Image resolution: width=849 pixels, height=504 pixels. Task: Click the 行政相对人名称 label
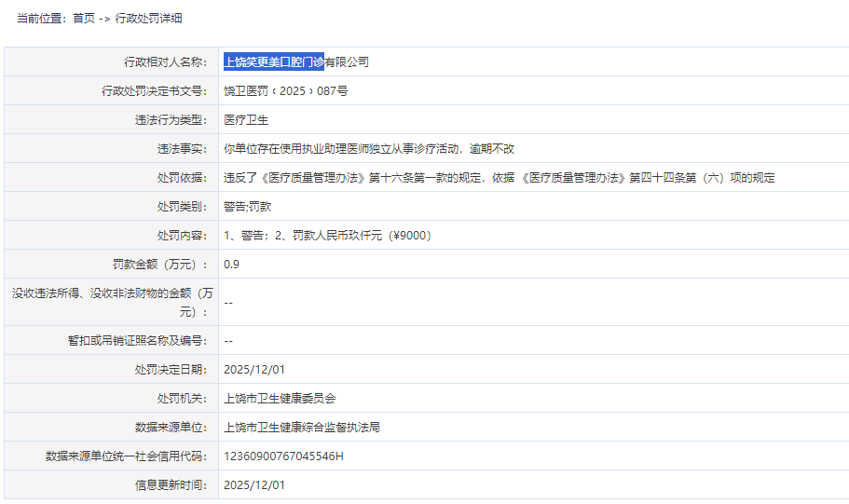tap(165, 62)
